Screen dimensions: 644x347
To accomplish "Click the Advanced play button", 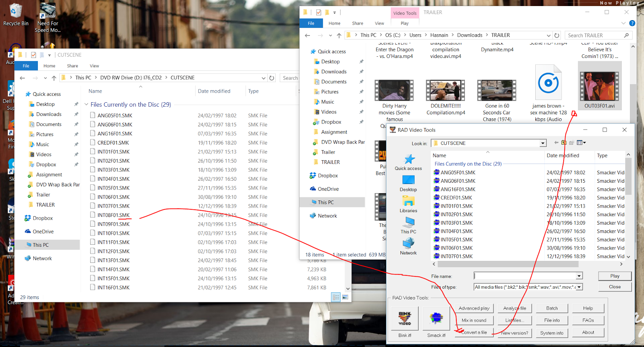I will click(x=474, y=308).
